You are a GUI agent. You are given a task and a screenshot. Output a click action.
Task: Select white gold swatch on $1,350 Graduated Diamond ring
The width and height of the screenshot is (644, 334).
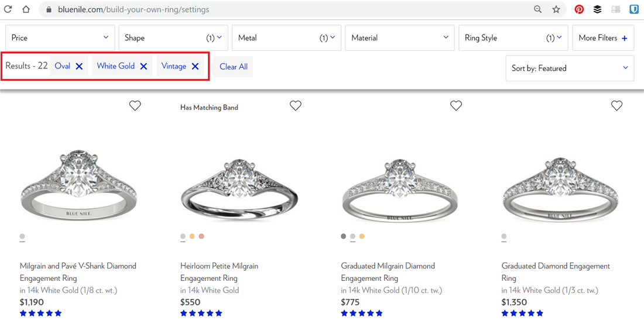click(504, 236)
